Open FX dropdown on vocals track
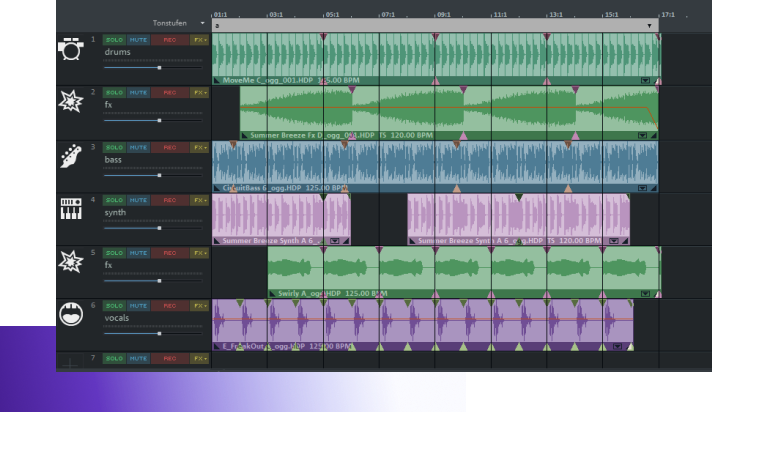This screenshot has height=475, width=774. tap(199, 306)
